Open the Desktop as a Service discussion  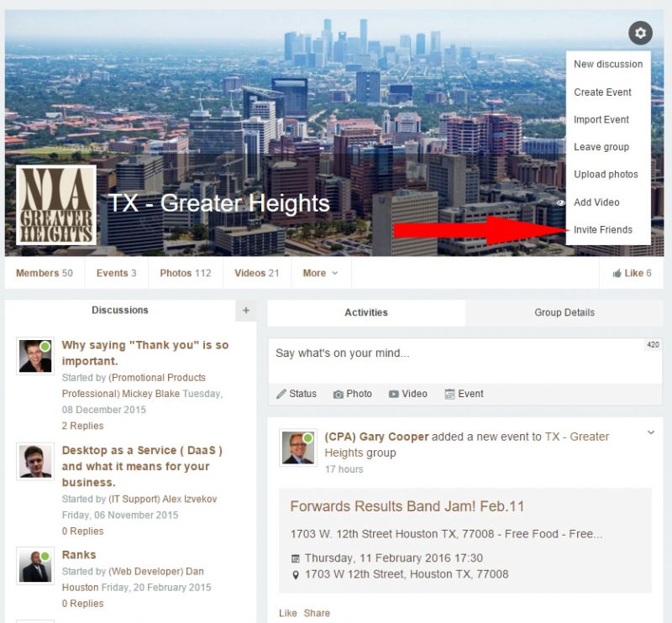(x=142, y=466)
